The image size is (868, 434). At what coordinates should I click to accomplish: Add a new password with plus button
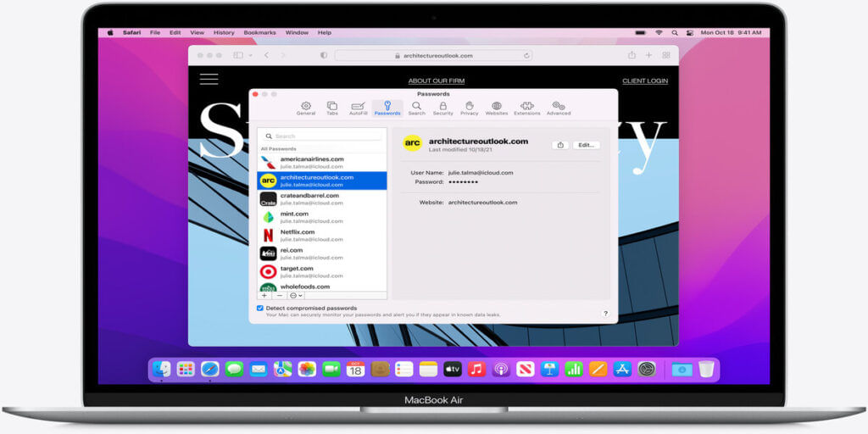tap(264, 296)
